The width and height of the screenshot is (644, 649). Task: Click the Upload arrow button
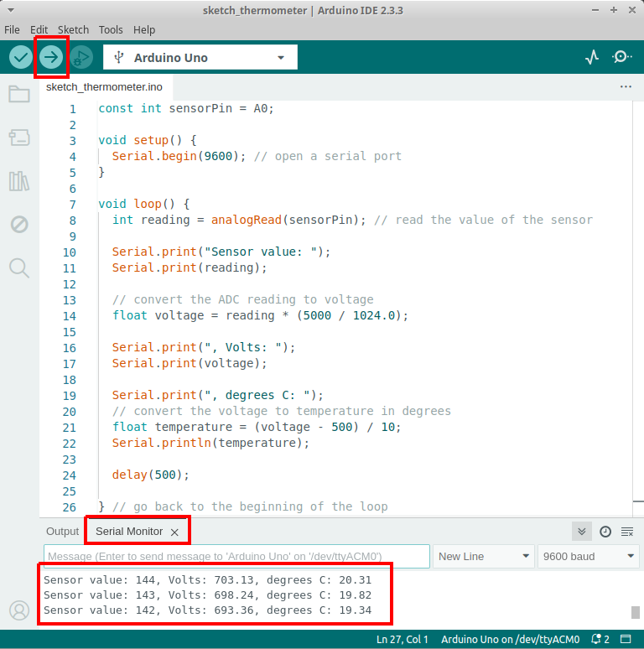[51, 57]
